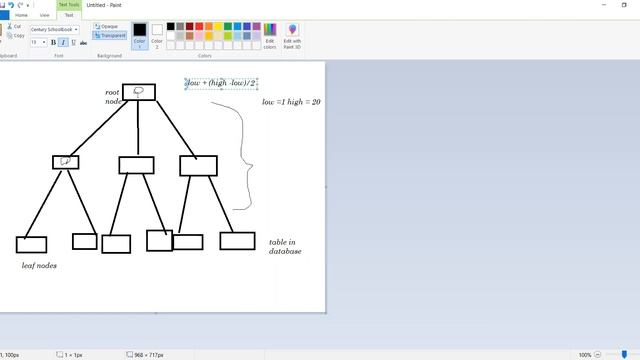Cut the selection with Cut button
This screenshot has width=640, height=360.
(14, 26)
